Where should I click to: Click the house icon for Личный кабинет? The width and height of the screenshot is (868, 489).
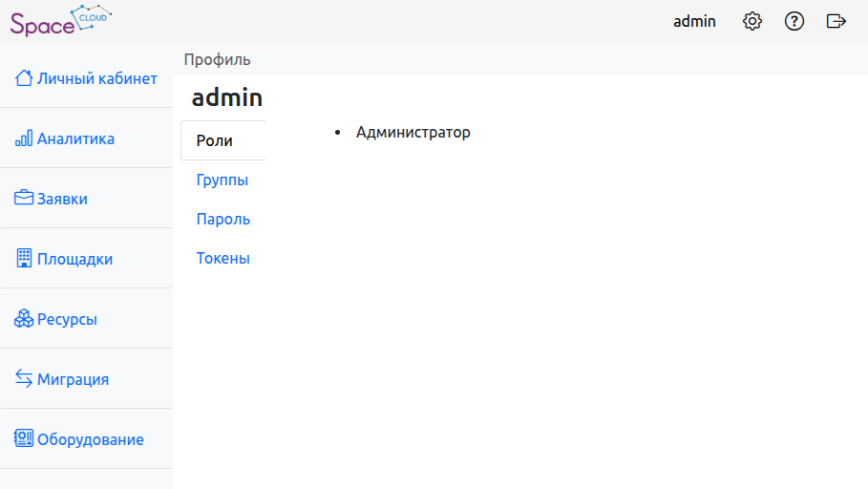(24, 77)
